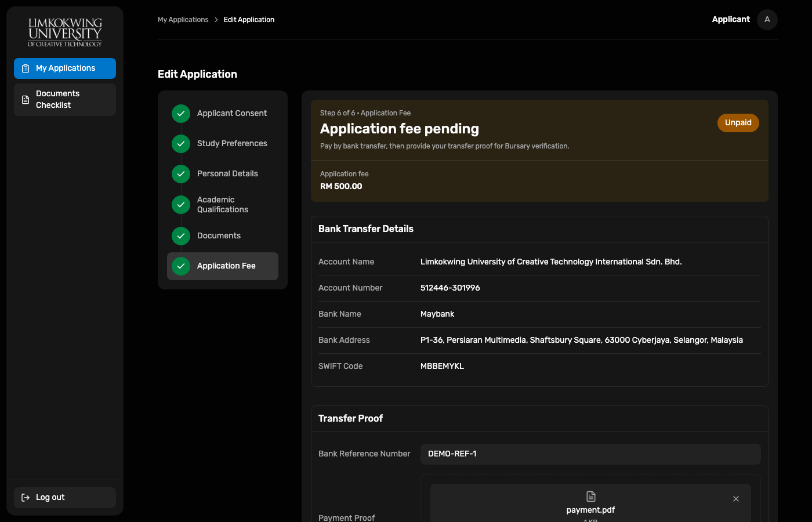Click the green check beside Documents step
Viewport: 812px width, 522px height.
[181, 236]
